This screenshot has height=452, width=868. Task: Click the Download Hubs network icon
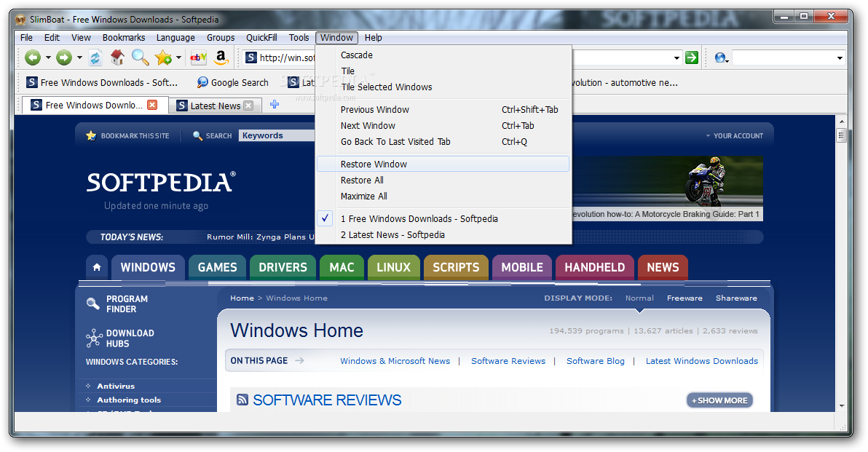click(x=94, y=338)
